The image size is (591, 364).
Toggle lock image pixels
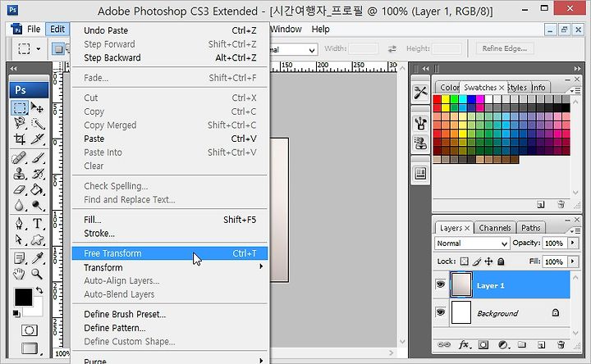[x=477, y=262]
